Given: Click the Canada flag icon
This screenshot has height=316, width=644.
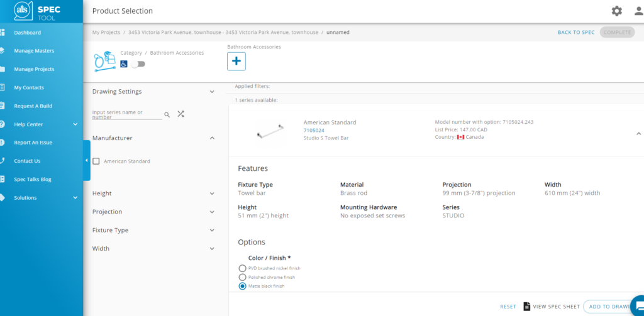Looking at the screenshot, I should 460,137.
